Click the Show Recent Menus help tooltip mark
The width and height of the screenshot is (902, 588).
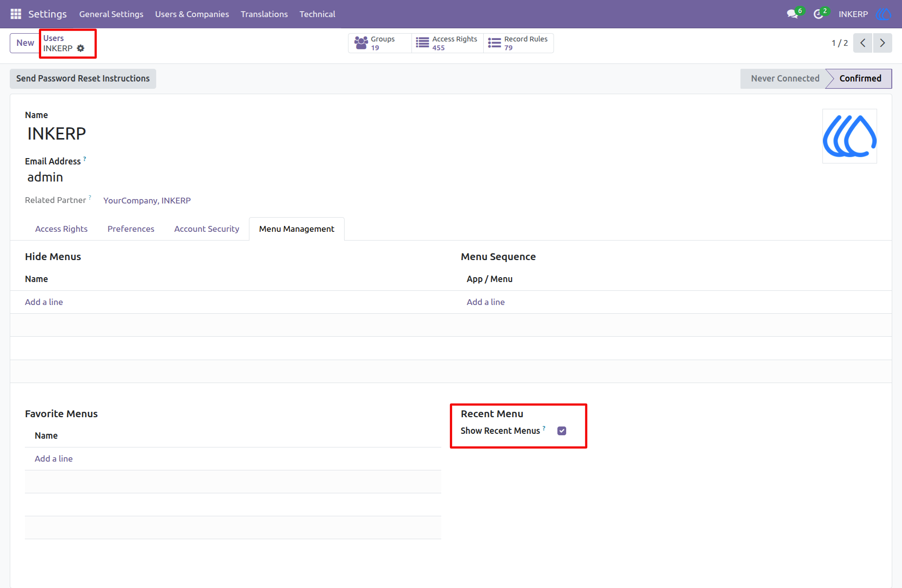tap(544, 428)
